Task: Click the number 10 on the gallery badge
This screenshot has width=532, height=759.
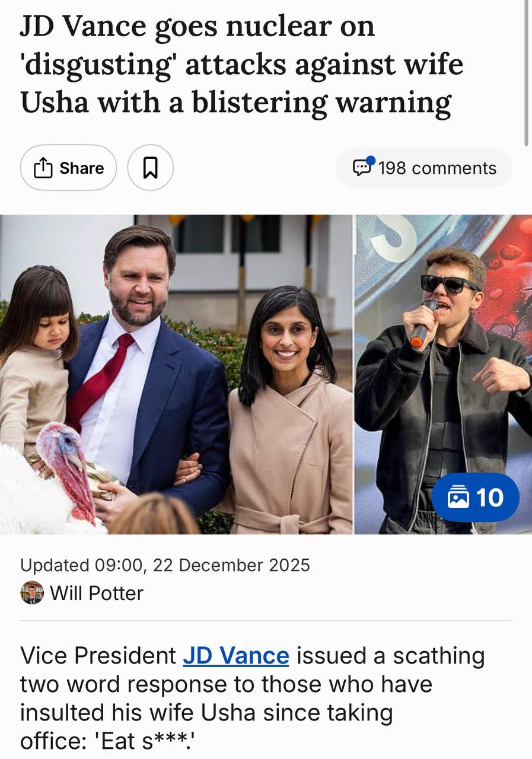Action: [x=490, y=498]
